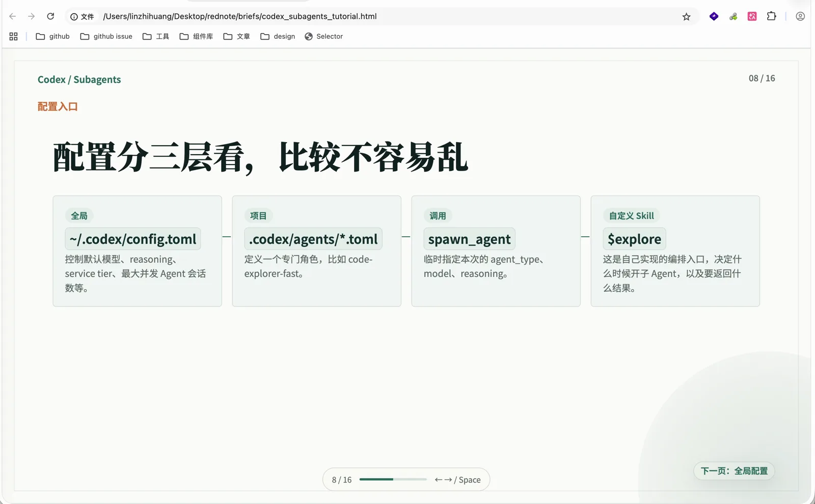
Task: Open the 工具 bookmark folder
Action: 155,37
